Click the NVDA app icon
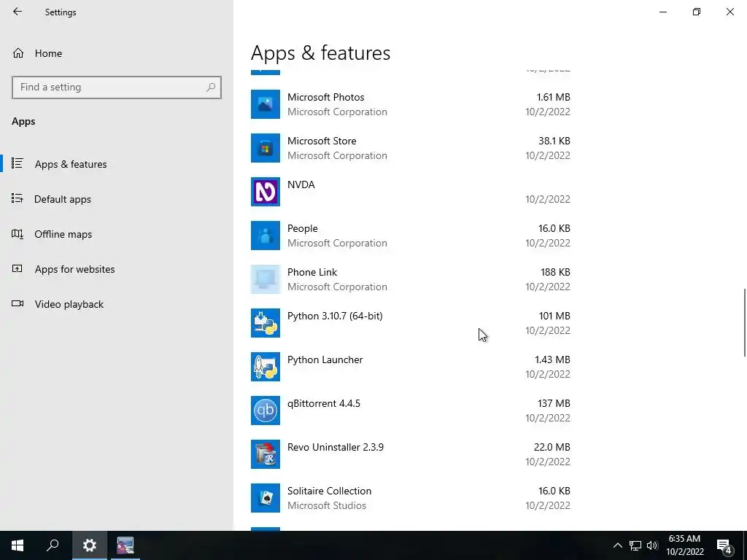 266,192
